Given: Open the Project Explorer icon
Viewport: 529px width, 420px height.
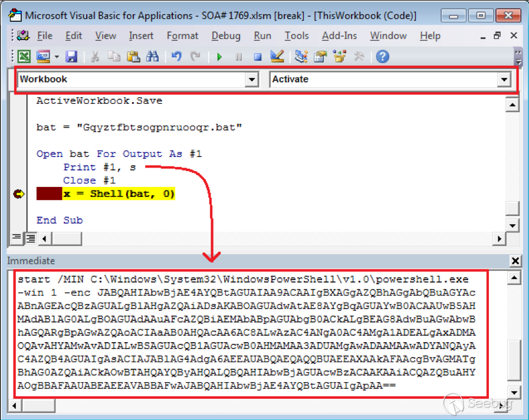Looking at the screenshot, I should 301,57.
